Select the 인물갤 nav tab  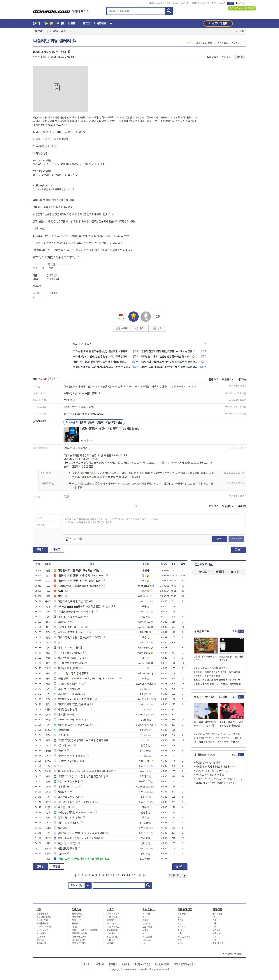coord(72,24)
